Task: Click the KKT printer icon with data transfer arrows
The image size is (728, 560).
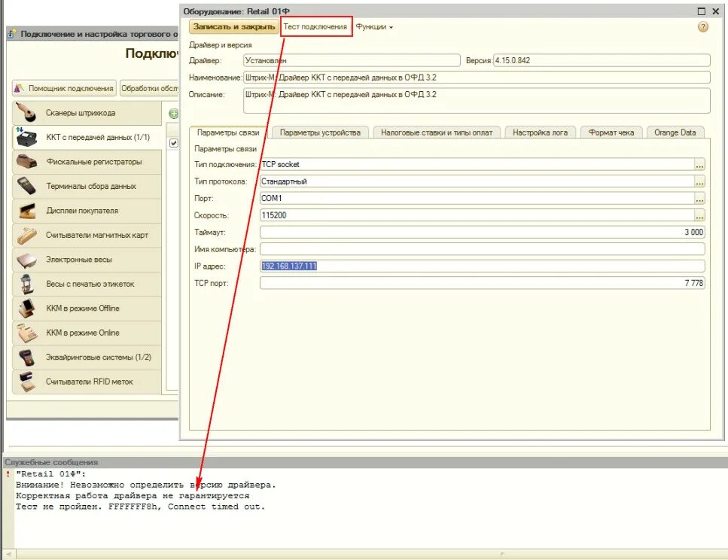Action: click(26, 137)
